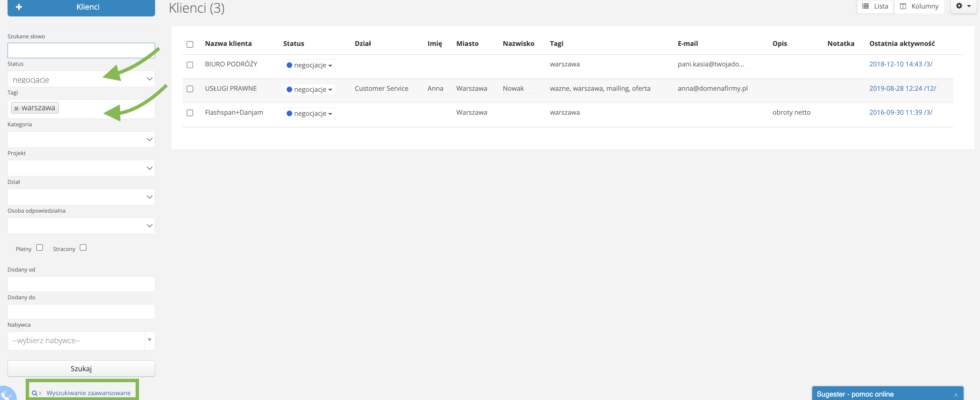Tick the Płatny checkbox
The height and width of the screenshot is (400, 980).
40,248
